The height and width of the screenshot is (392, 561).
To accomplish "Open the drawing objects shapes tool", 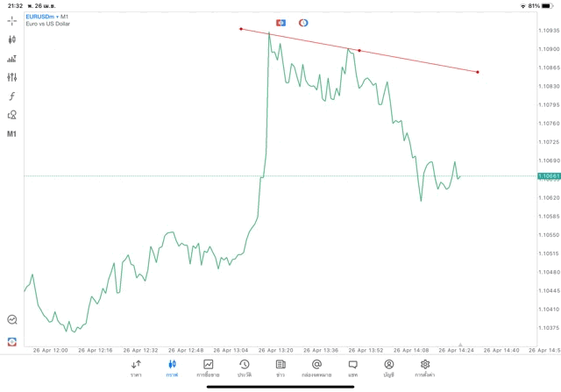I will pos(11,115).
